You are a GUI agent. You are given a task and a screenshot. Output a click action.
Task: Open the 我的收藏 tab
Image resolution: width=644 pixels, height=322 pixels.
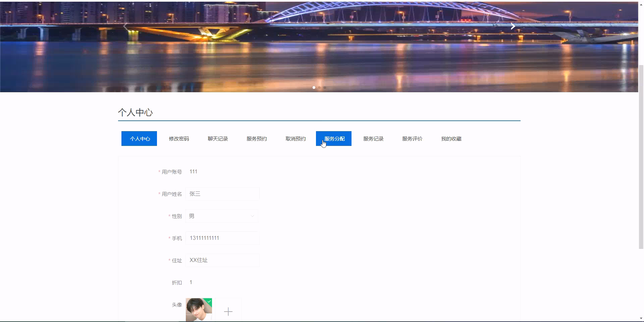451,139
